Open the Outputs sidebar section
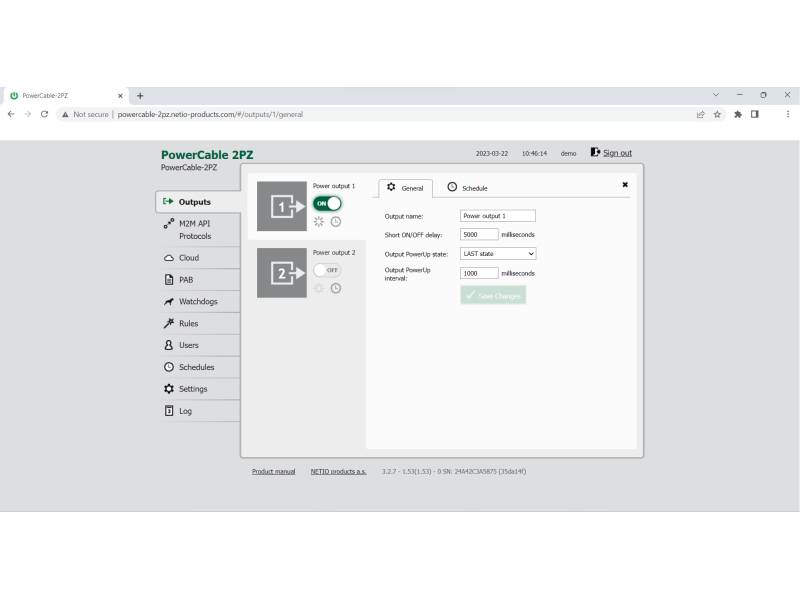The height and width of the screenshot is (600, 800). tap(198, 202)
